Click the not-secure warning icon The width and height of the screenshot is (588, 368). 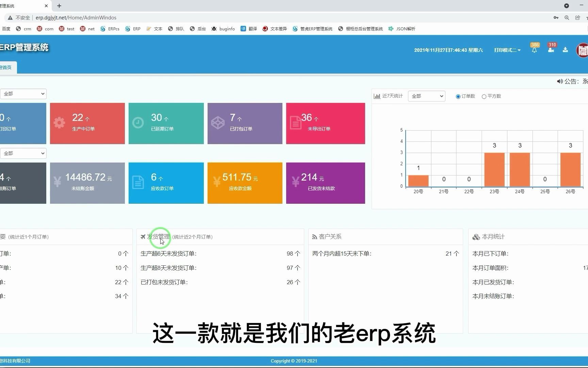(10, 18)
